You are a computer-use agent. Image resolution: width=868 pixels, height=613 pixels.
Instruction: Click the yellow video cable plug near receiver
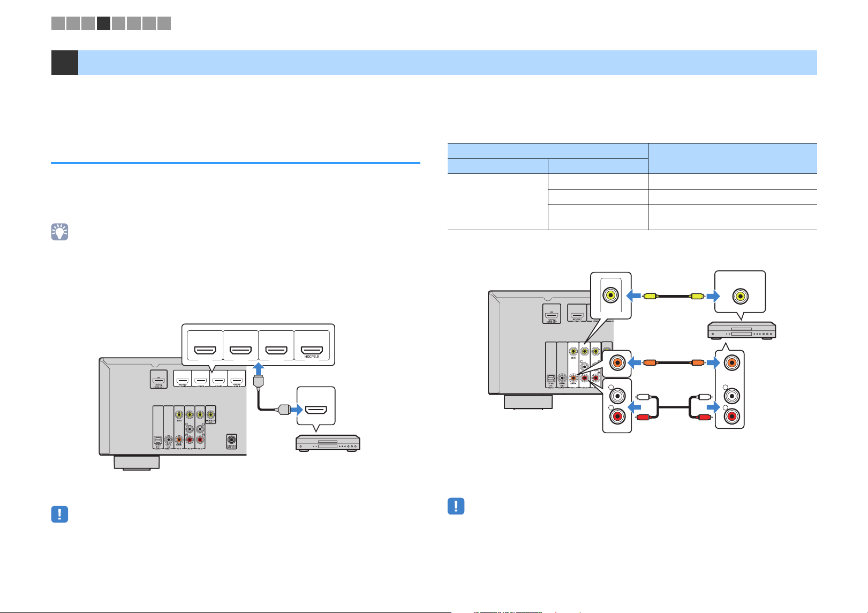point(650,296)
